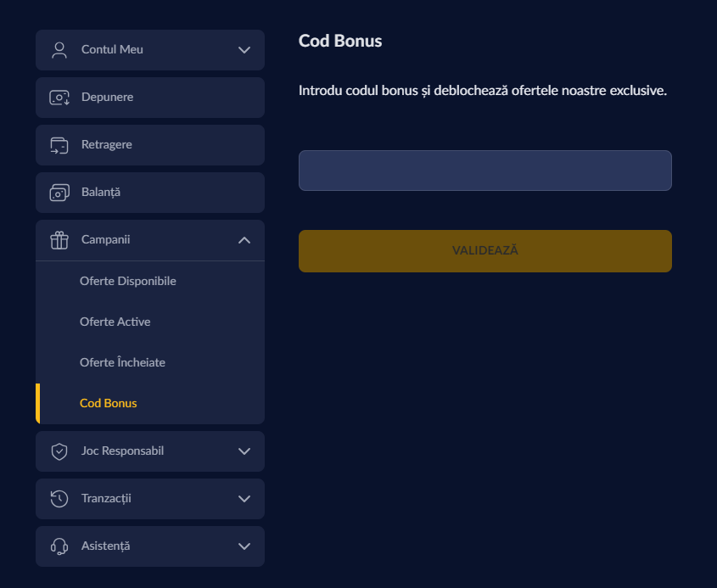Screen dimensions: 717x588
Task: Expand the Asistență menu
Action: coord(244,546)
